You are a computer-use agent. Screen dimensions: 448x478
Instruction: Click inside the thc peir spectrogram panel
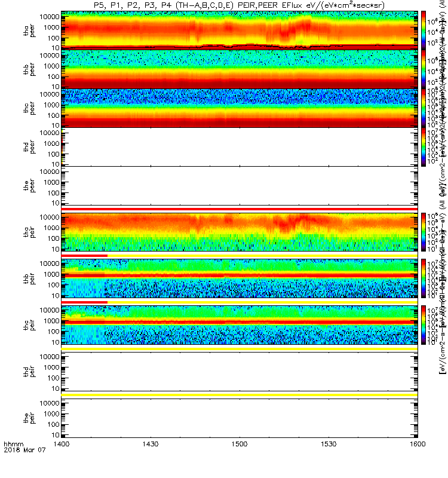(x=240, y=325)
